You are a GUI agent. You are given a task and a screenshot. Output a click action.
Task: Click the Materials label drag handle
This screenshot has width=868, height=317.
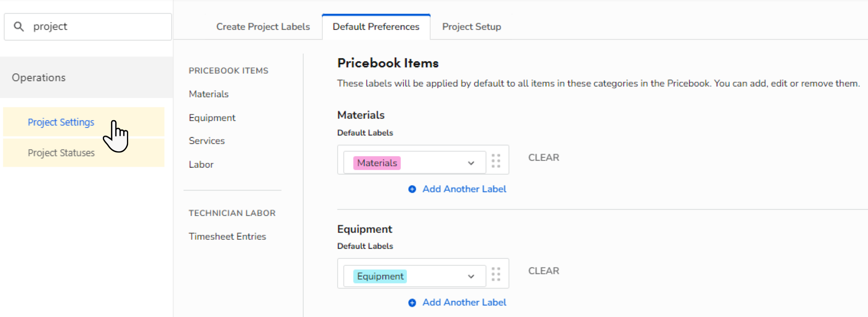tap(496, 161)
